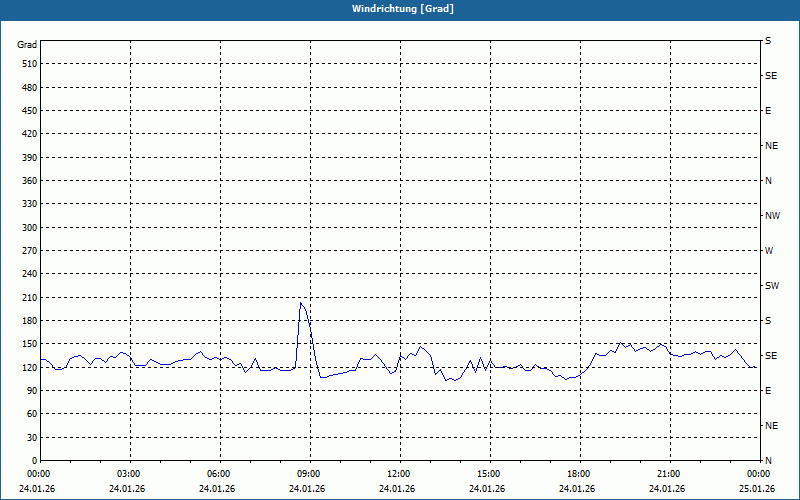The image size is (800, 500).
Task: Select the 510 value on the y-axis
Action: point(28,64)
